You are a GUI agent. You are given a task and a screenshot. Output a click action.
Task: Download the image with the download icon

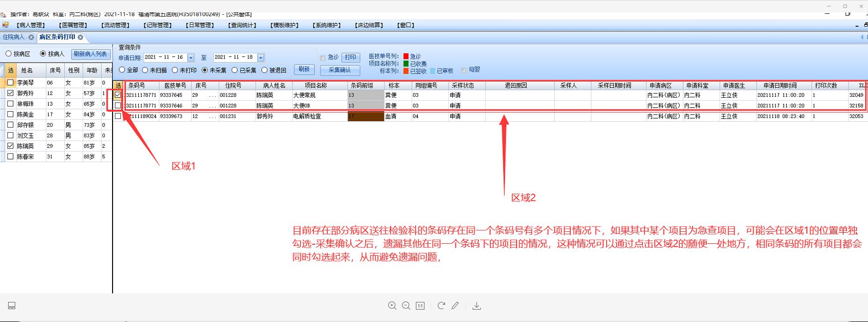pyautogui.click(x=476, y=306)
